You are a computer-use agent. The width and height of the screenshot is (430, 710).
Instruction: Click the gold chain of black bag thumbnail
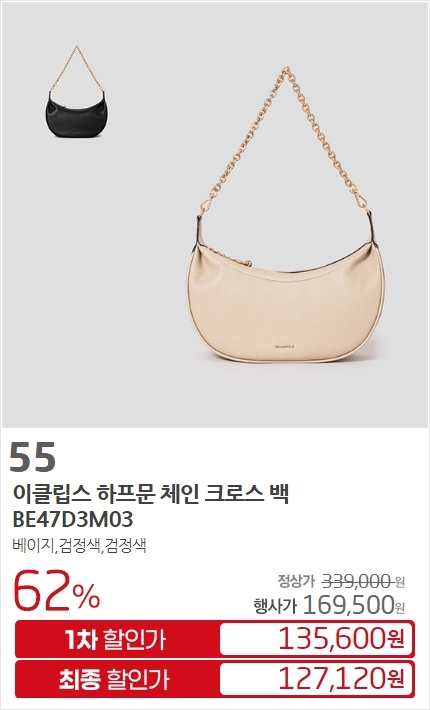tap(77, 68)
